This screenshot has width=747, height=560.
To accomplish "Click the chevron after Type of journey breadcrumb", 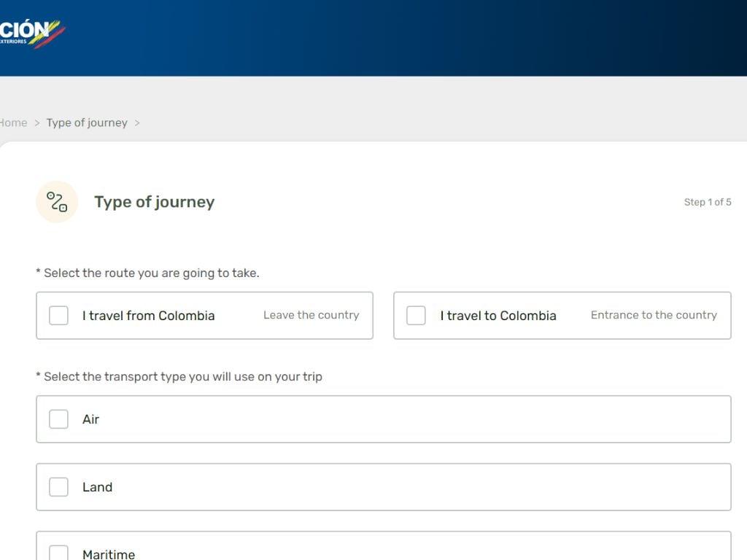I will (137, 122).
